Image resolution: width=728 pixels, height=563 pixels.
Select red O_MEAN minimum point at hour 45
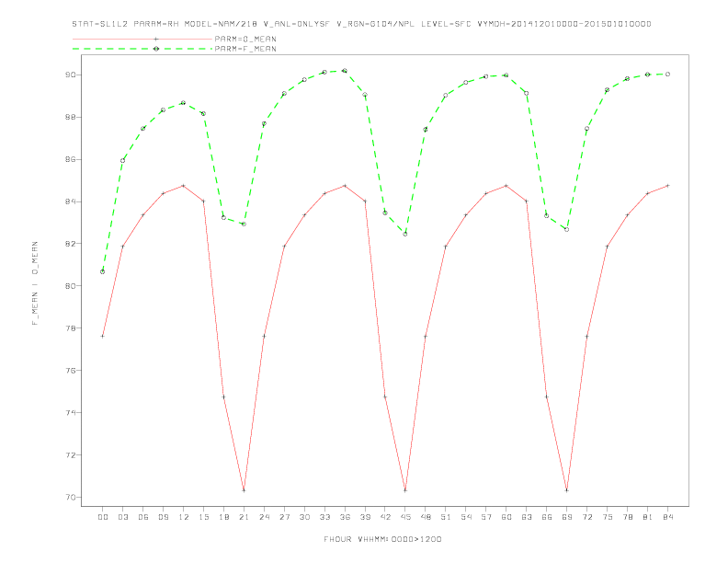click(405, 490)
